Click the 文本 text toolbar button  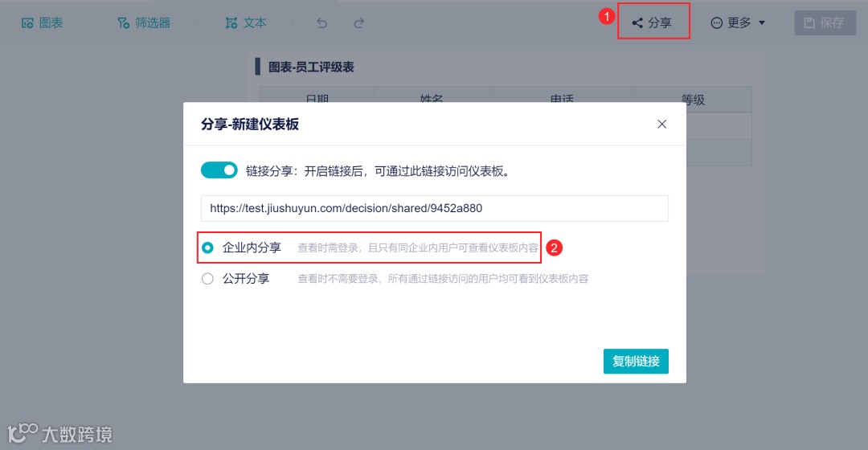coord(247,22)
